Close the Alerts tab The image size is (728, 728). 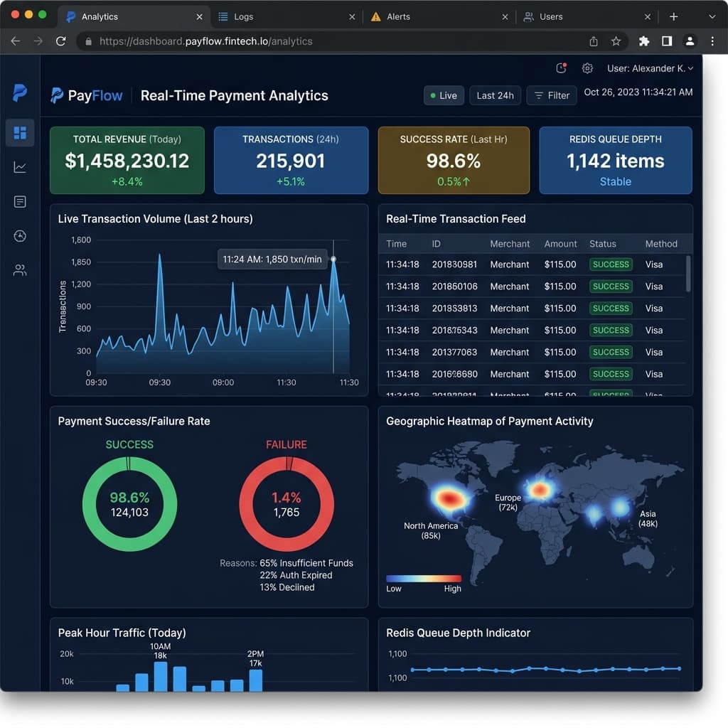point(505,17)
